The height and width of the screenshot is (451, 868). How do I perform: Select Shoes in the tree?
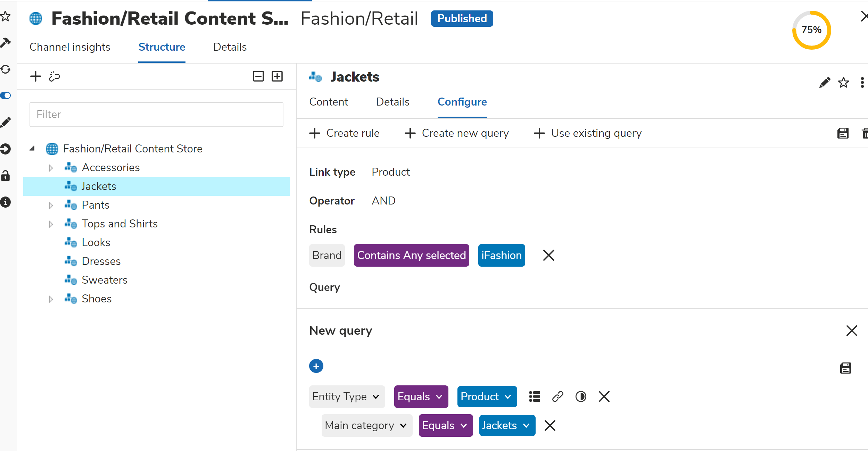pyautogui.click(x=97, y=299)
